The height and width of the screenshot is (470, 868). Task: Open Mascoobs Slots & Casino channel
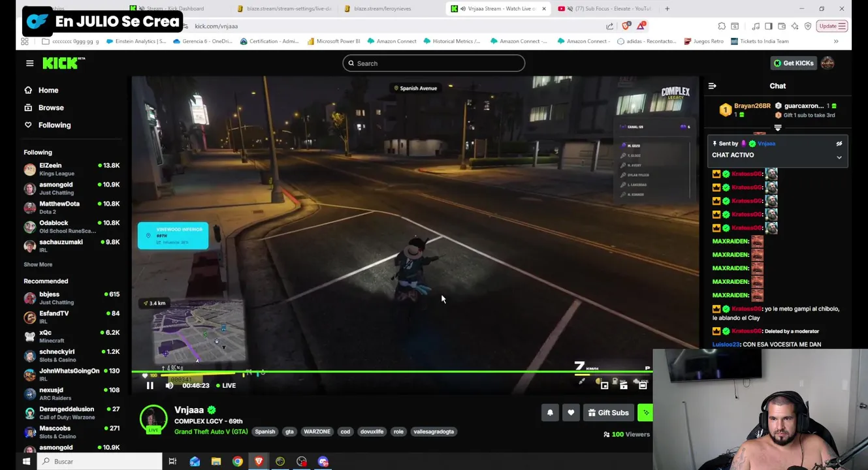tap(72, 431)
